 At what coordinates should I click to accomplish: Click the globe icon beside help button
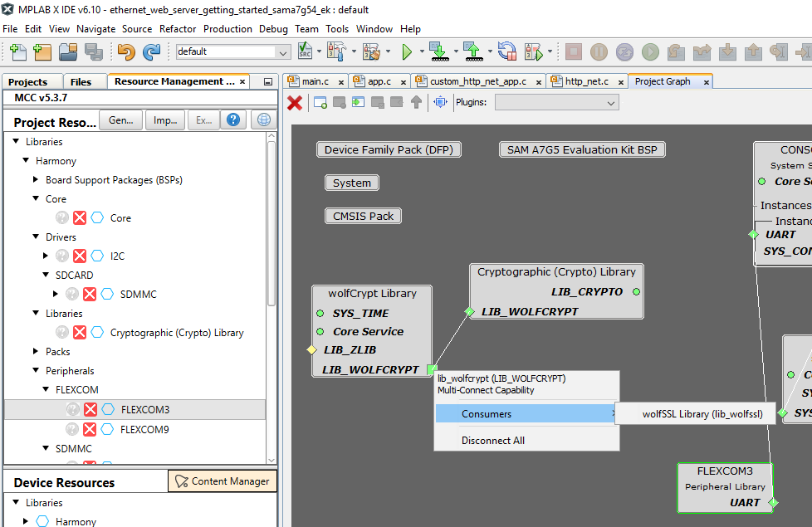point(263,120)
